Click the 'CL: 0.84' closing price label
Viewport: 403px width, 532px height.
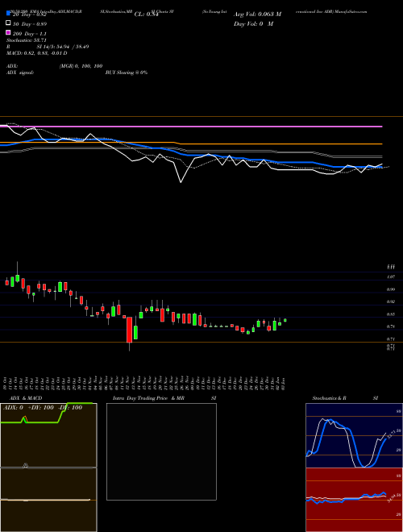(x=147, y=15)
